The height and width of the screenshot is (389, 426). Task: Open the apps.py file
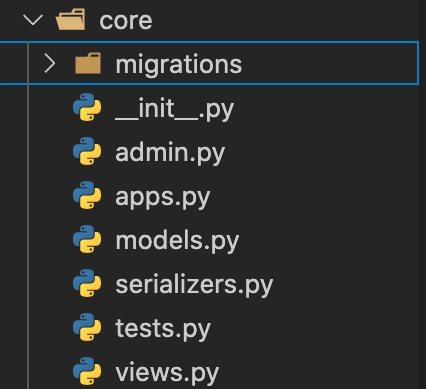point(163,197)
